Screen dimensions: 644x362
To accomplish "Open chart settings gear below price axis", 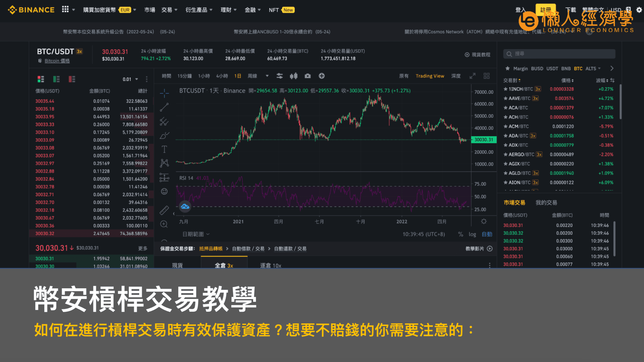I will click(x=484, y=221).
